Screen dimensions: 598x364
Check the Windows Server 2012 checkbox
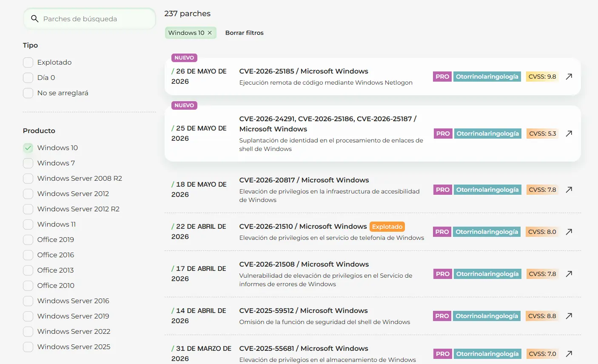coord(28,194)
